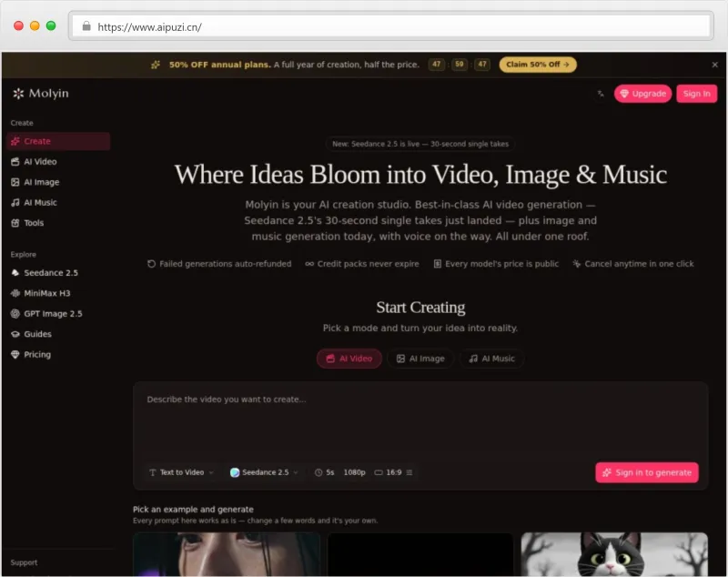Viewport: 728px width, 577px height.
Task: Click the 'Every model's price is public' text
Action: pyautogui.click(x=502, y=264)
